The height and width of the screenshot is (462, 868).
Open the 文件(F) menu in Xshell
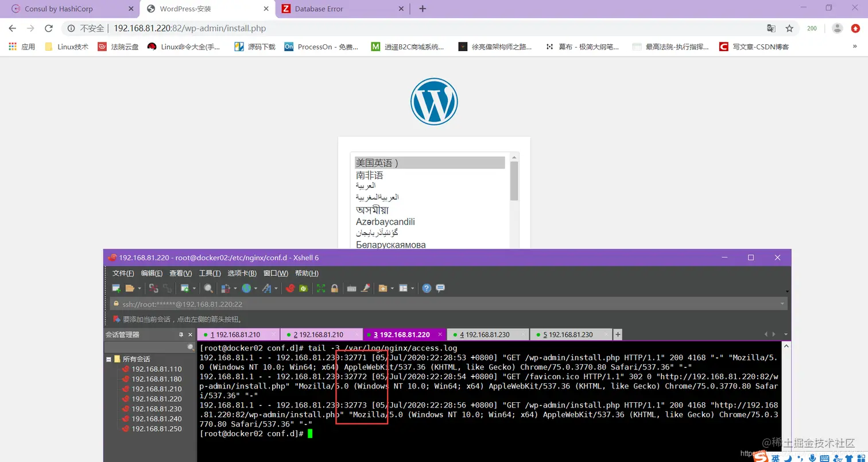[x=123, y=273]
